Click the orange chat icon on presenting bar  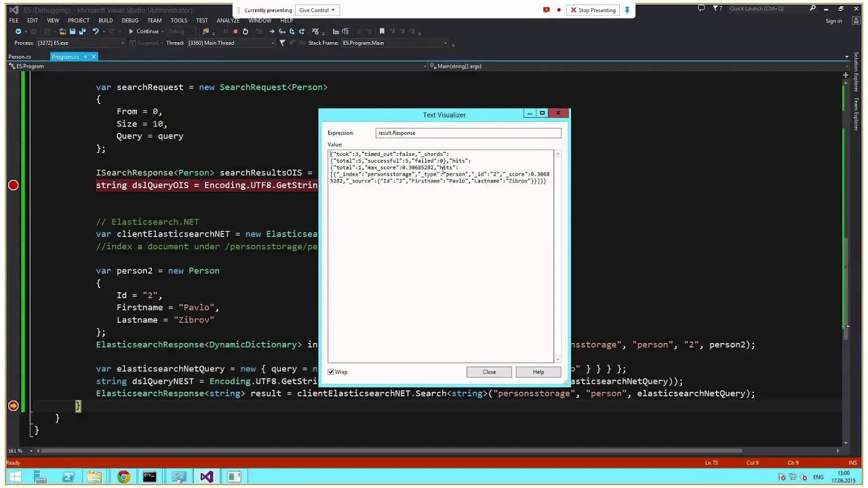coord(547,10)
